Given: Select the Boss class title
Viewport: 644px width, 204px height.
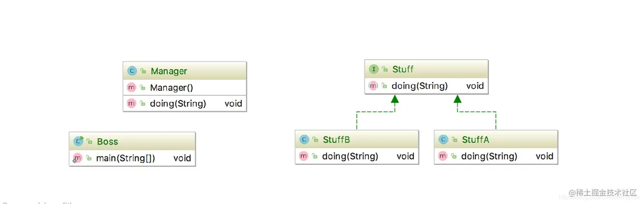Looking at the screenshot, I should [x=107, y=142].
